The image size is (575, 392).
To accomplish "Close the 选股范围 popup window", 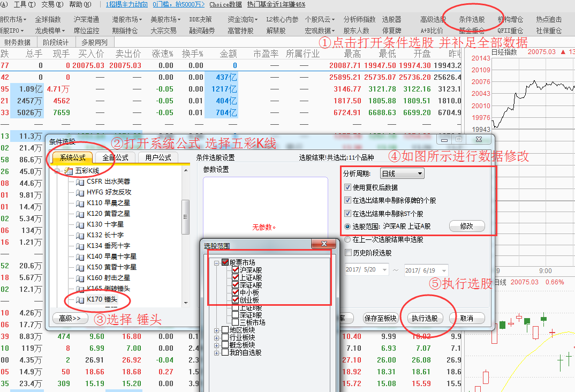I will 324,244.
